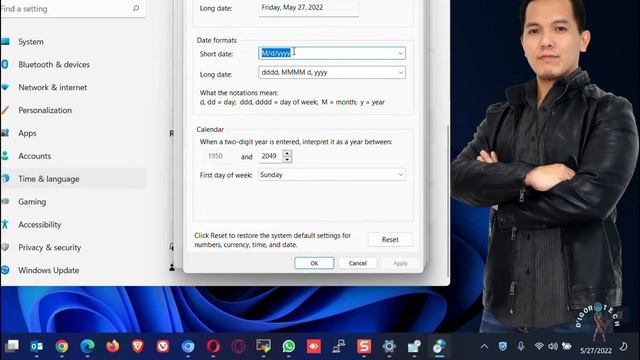Image resolution: width=640 pixels, height=360 pixels.
Task: Click the Cancel button
Action: (358, 263)
